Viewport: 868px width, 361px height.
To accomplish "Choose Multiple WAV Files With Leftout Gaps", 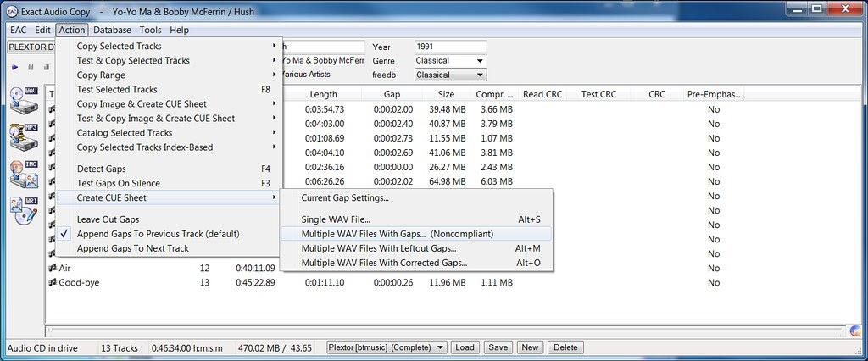I will 416,248.
